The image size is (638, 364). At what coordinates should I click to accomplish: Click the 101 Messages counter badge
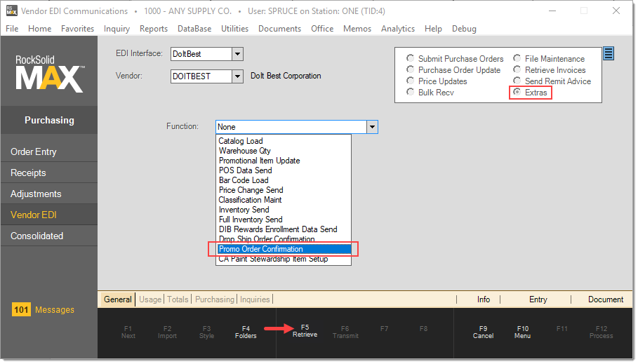tap(22, 310)
